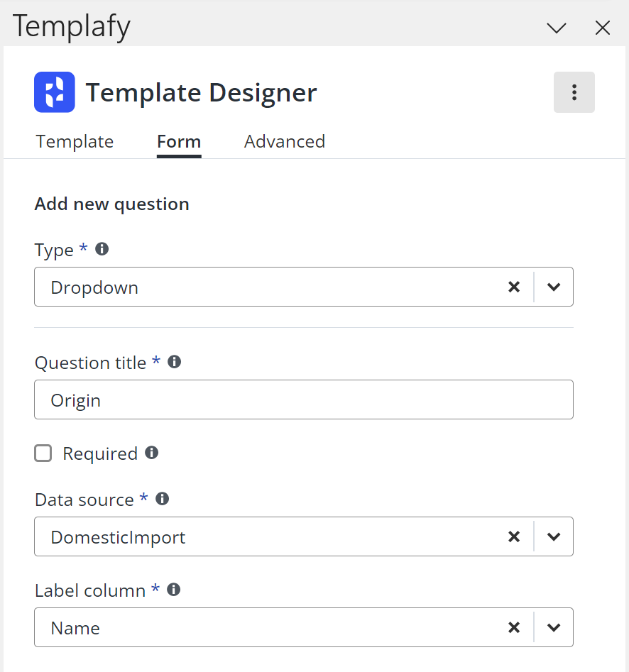Collapse the Templafy task pane chevron
Screen dimensions: 629x672
pos(557,28)
